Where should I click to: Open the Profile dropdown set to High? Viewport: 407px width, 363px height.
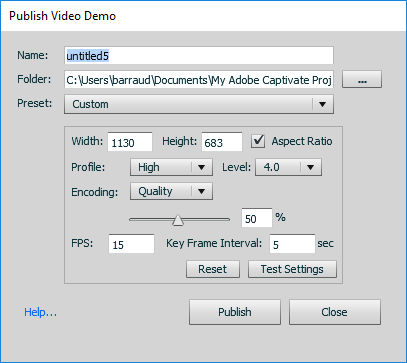[x=171, y=167]
